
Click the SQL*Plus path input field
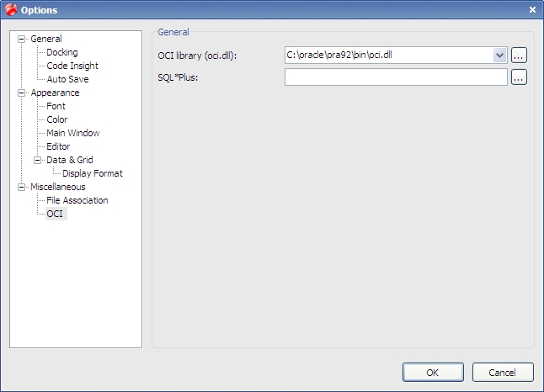(396, 77)
